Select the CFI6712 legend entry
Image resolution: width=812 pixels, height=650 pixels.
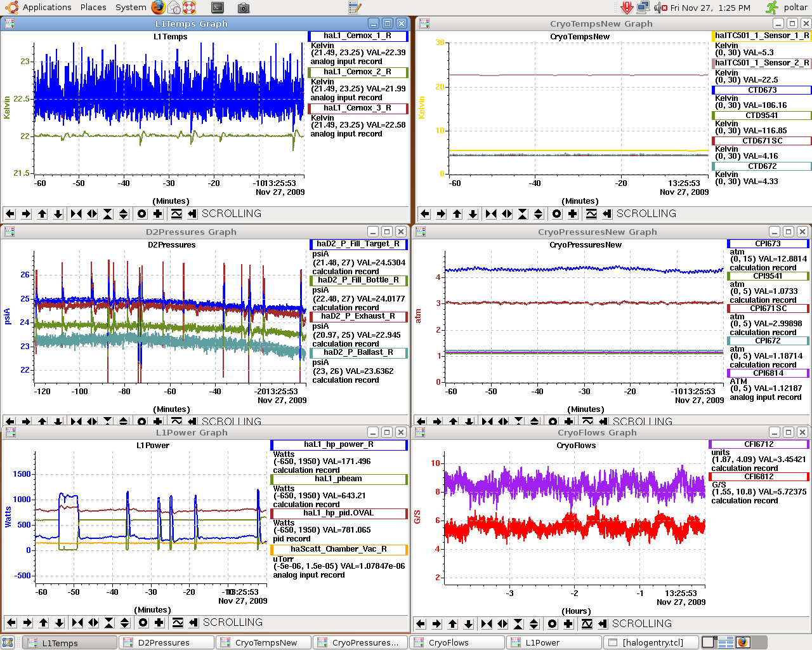tap(759, 444)
